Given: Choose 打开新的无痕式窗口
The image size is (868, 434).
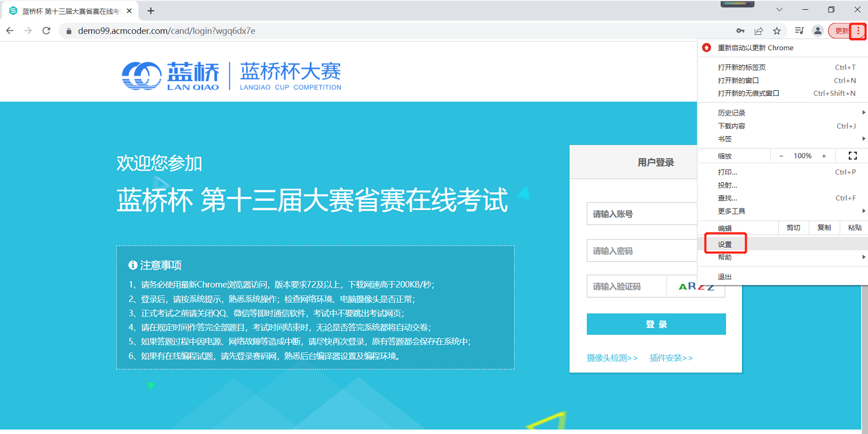Looking at the screenshot, I should [x=783, y=93].
